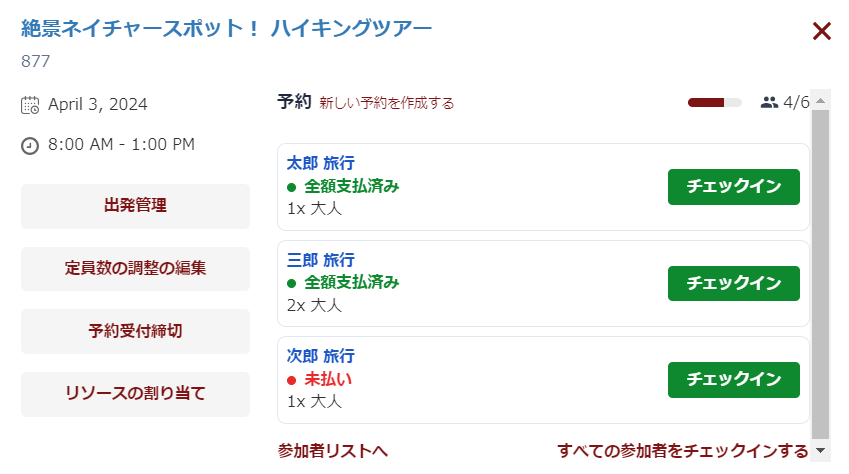Open 出発管理 (departure management)
Viewport: 849px width, 474px height.
(x=135, y=206)
